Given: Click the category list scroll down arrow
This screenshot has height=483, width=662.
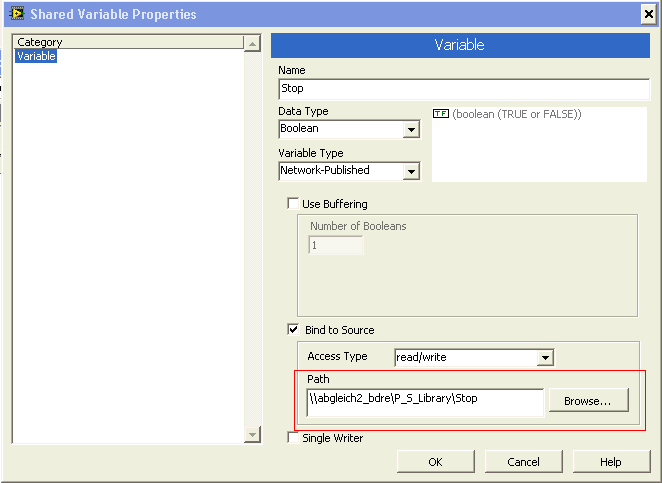Looking at the screenshot, I should pos(253,435).
